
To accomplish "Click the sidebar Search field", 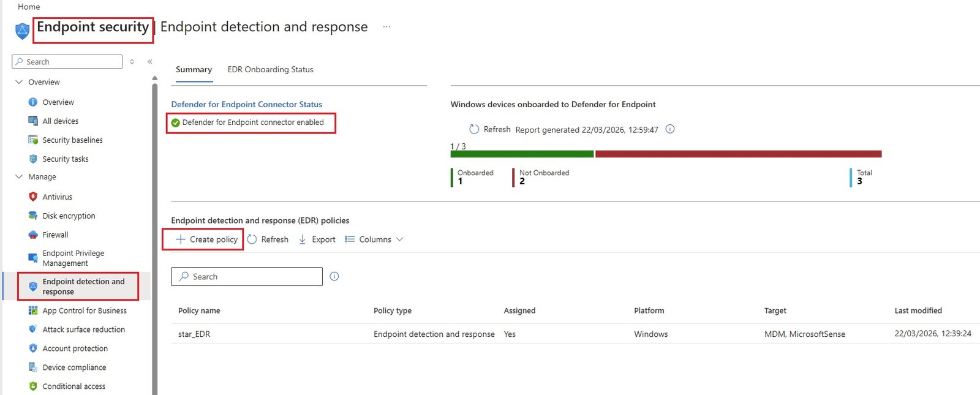I will (67, 62).
